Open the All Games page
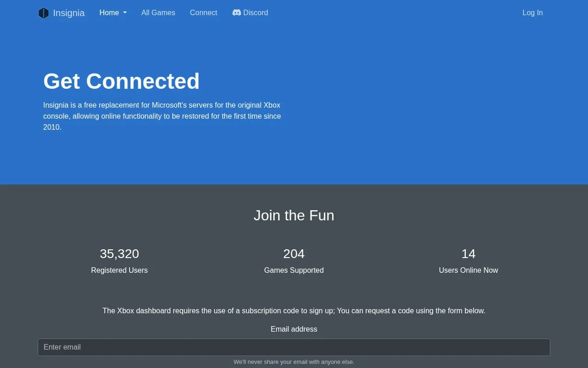The width and height of the screenshot is (588, 368). point(158,13)
